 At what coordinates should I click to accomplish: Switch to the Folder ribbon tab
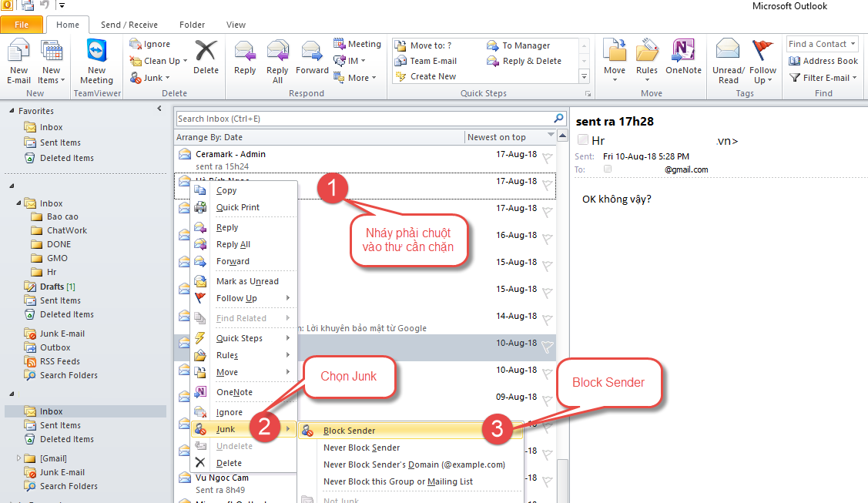tap(192, 25)
